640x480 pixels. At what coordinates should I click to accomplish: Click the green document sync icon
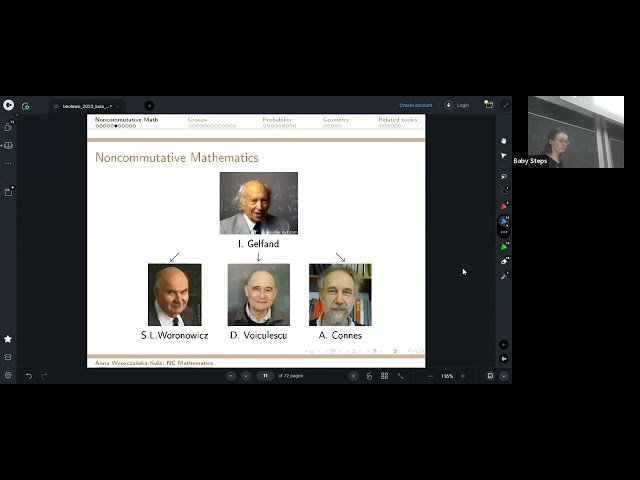(x=25, y=106)
